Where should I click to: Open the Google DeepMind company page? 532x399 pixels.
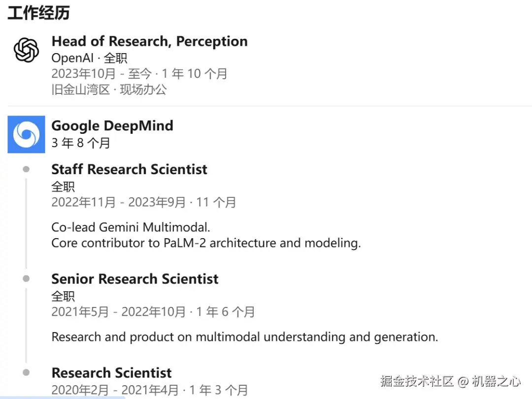(x=112, y=125)
